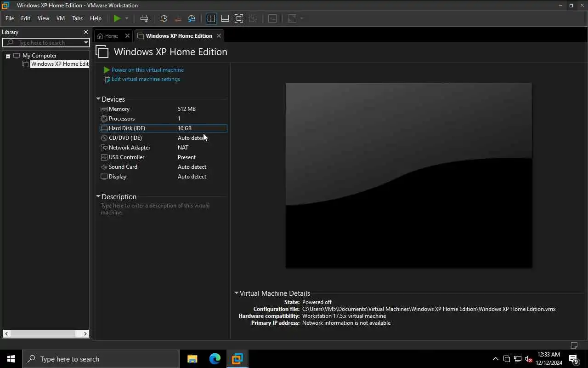Open the stretch display dropdown arrow
Image resolution: width=588 pixels, height=368 pixels.
tap(302, 18)
